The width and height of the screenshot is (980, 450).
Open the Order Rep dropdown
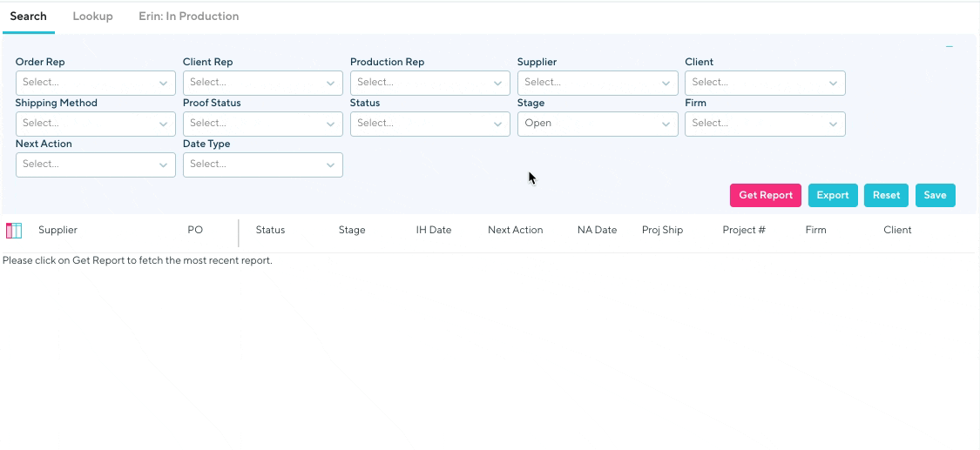tap(95, 83)
